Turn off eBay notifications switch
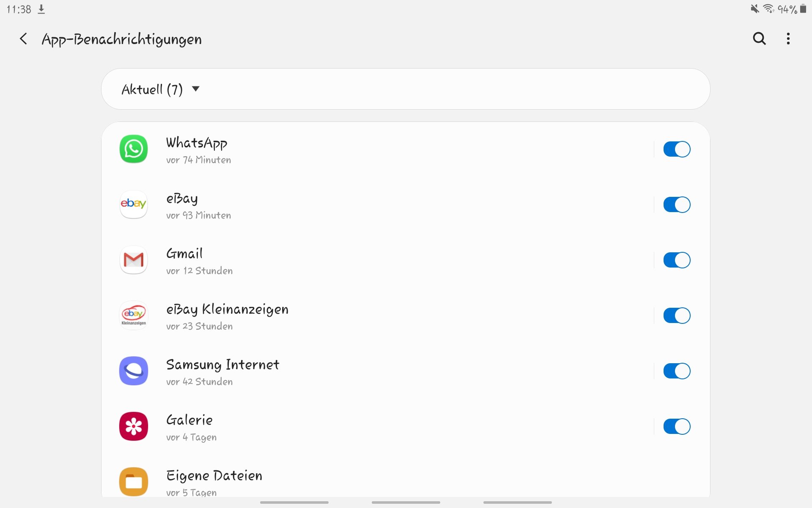 tap(677, 204)
